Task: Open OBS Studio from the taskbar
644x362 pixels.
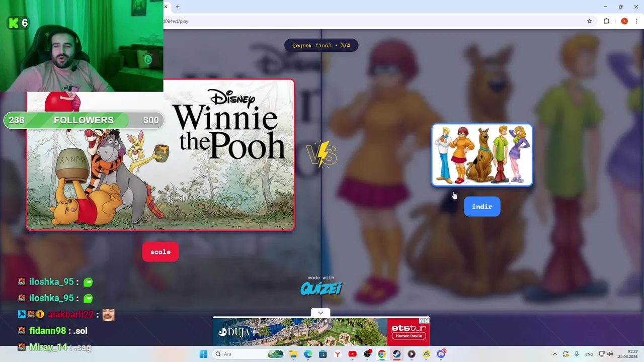Action: click(x=367, y=354)
